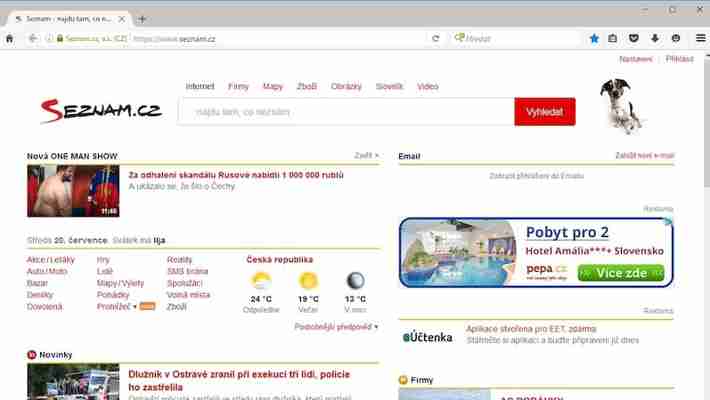Click the evening sun weather icon 19 °C

pos(308,281)
